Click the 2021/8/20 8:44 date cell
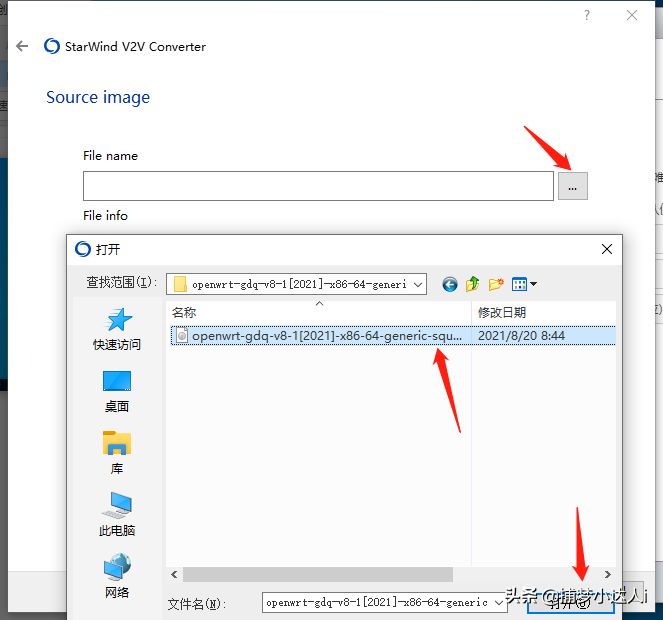The image size is (663, 620). coord(521,336)
